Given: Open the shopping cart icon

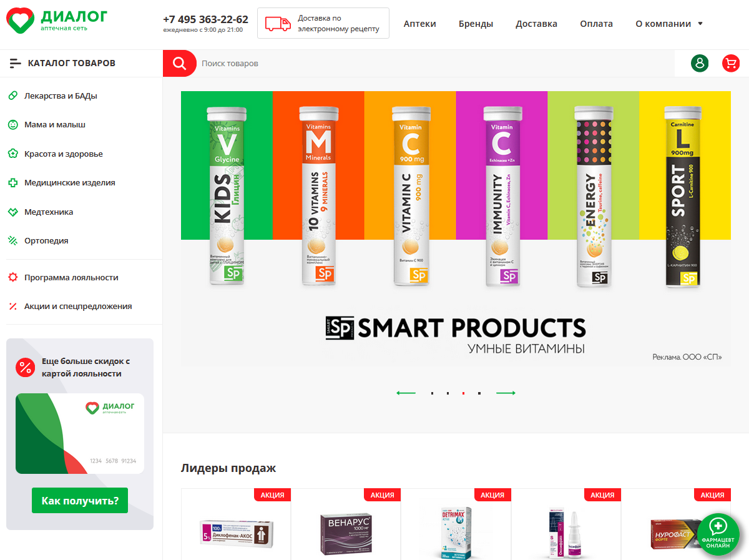Looking at the screenshot, I should click(x=731, y=63).
